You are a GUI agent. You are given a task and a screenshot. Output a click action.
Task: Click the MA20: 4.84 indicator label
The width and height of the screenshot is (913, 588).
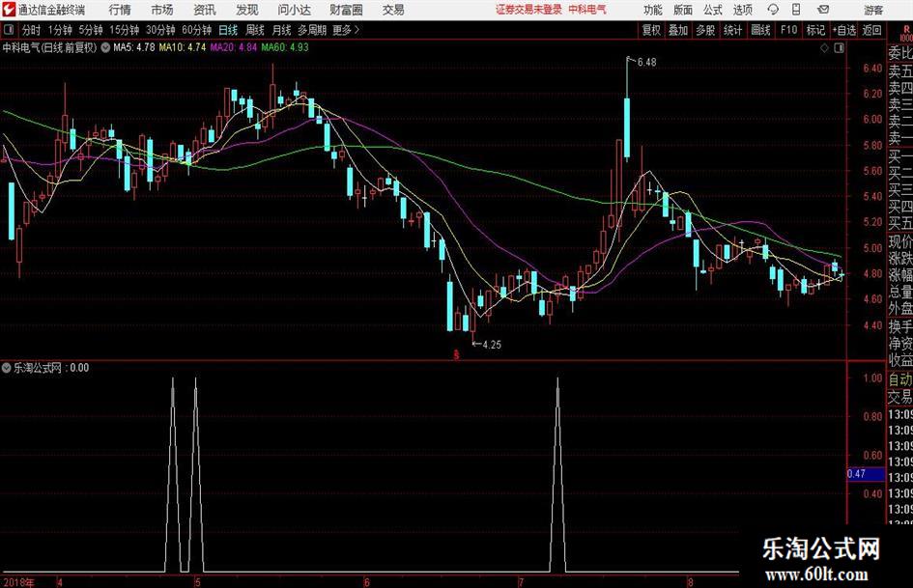[234, 47]
